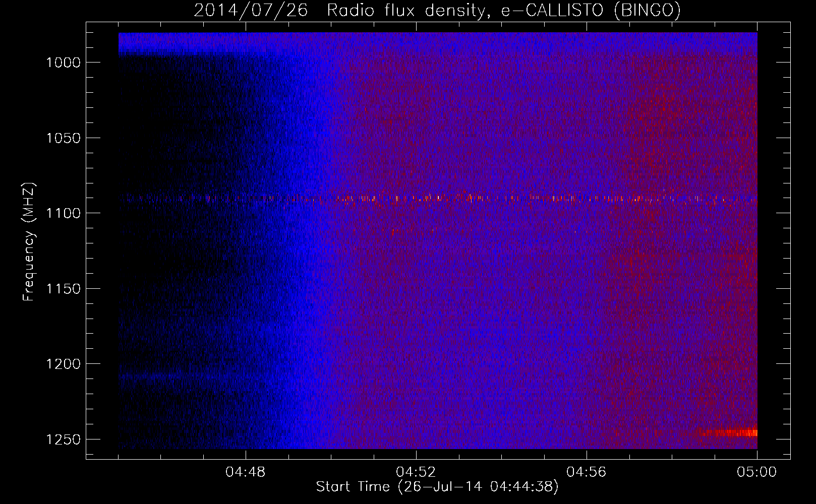Click the 04:56 time tick label
The height and width of the screenshot is (504, 816).
click(x=587, y=472)
